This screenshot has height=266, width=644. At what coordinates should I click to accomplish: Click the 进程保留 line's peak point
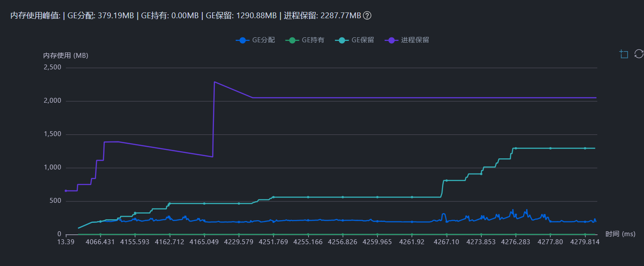(x=214, y=82)
